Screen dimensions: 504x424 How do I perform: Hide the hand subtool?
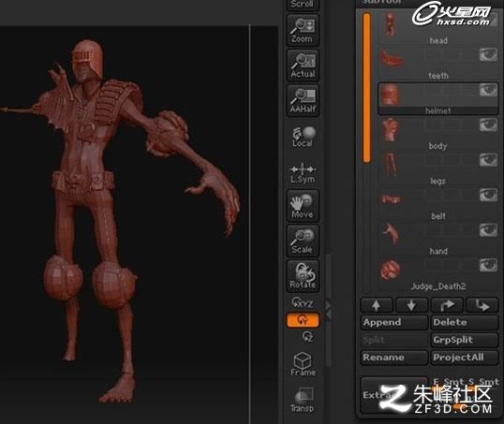488,230
